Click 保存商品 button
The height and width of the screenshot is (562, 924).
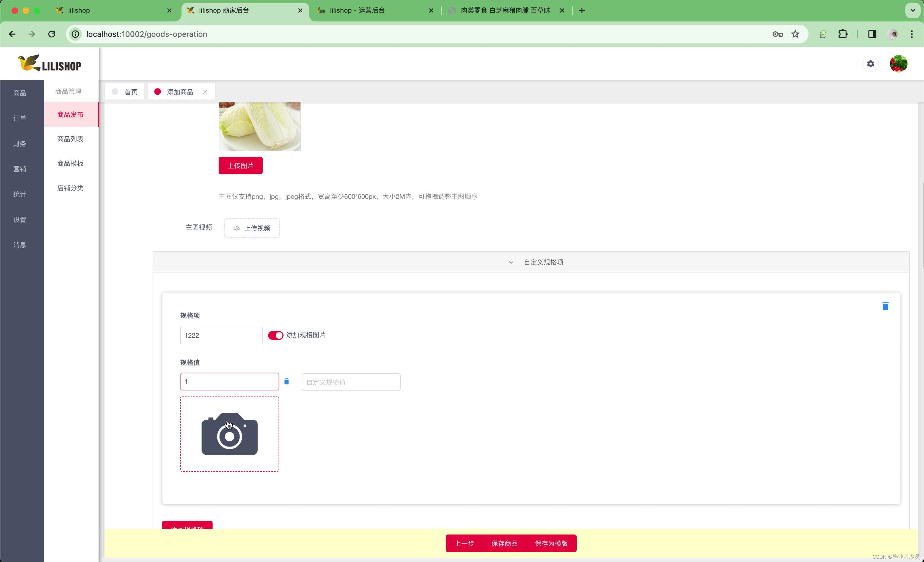click(504, 543)
